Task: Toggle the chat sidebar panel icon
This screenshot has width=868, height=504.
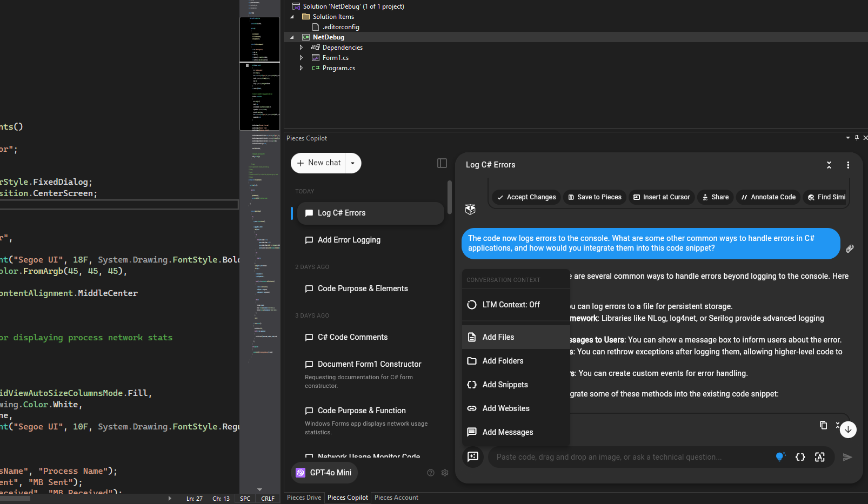Action: tap(442, 163)
